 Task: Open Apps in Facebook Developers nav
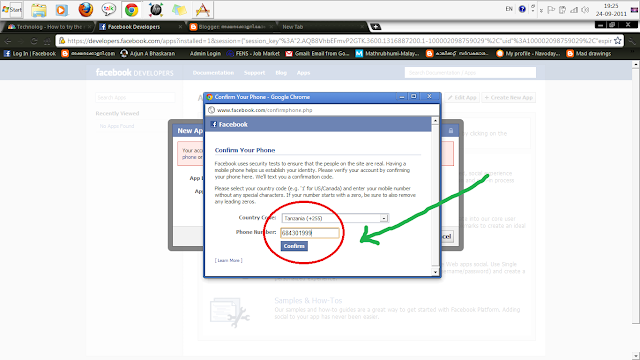[x=303, y=73]
